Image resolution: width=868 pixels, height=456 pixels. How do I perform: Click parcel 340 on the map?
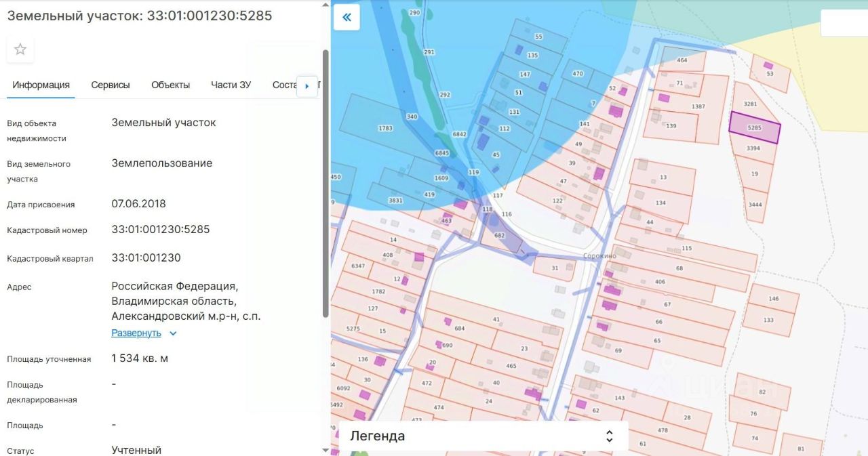pos(411,117)
